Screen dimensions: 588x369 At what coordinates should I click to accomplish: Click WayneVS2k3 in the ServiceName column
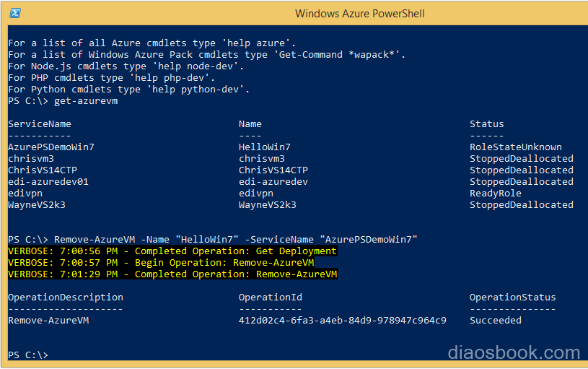[x=37, y=205]
